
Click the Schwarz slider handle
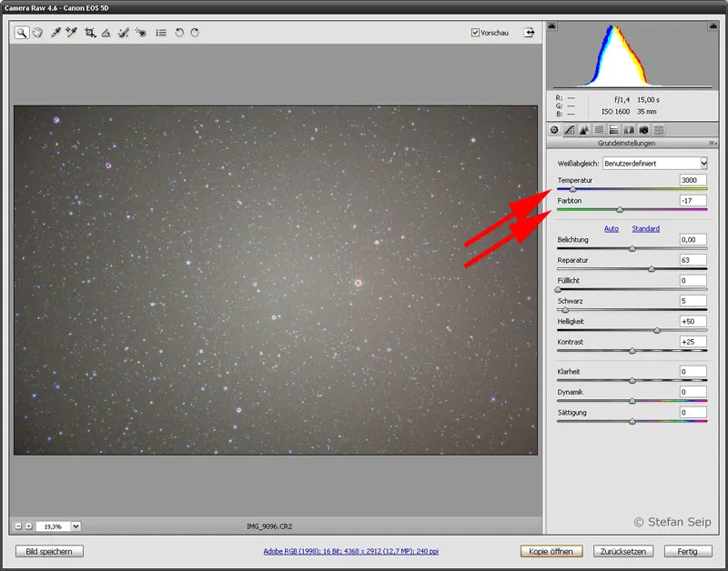(565, 310)
